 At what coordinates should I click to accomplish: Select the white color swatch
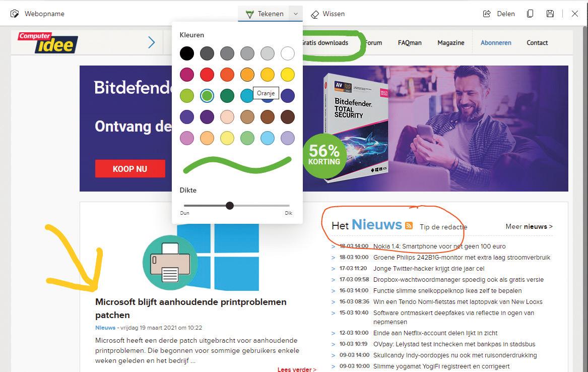click(x=288, y=53)
